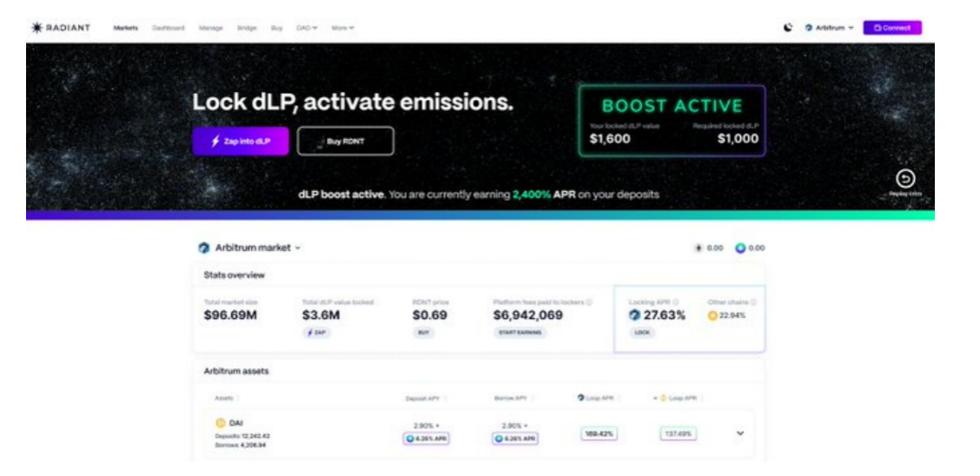The height and width of the screenshot is (476, 980).
Task: Expand the DAO dropdown menu
Action: click(x=307, y=28)
